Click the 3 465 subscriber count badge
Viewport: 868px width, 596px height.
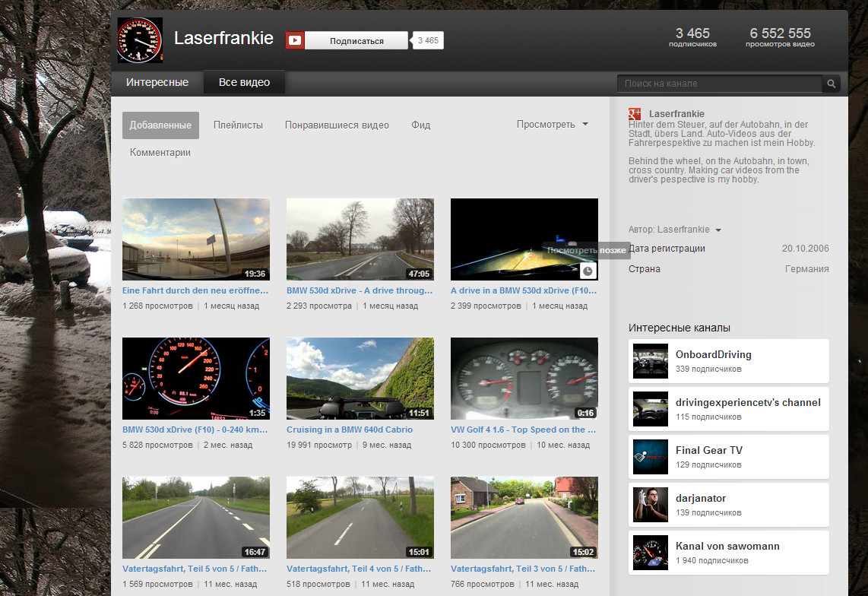(x=428, y=40)
